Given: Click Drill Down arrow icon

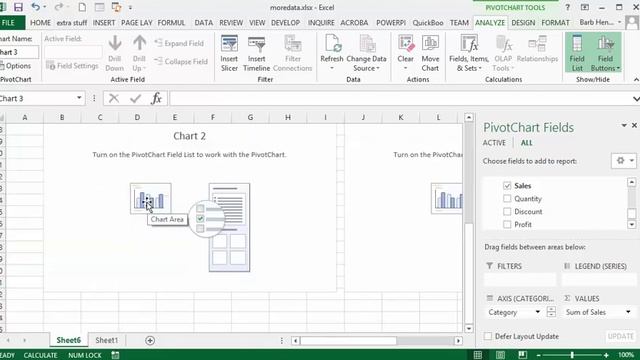Looking at the screenshot, I should pos(115,43).
